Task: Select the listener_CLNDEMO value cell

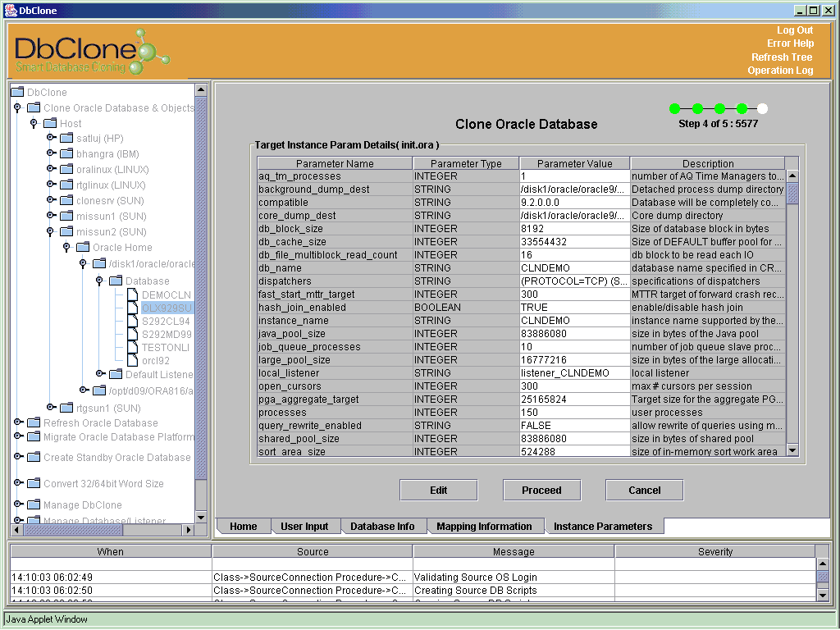Action: click(574, 373)
